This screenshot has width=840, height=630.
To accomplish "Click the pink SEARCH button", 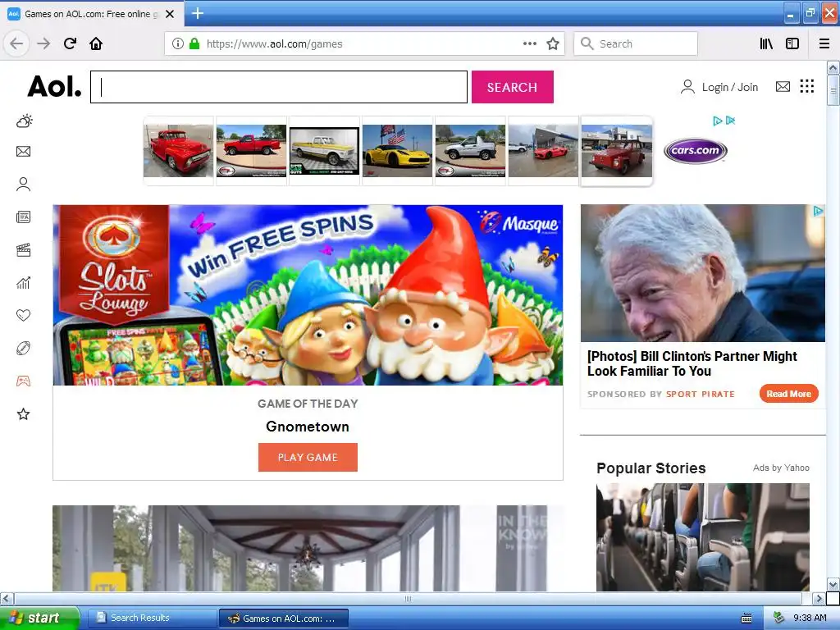I will tap(512, 87).
